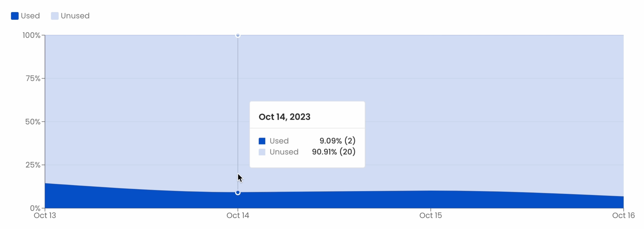Click the Used legend blue swatch

point(15,16)
